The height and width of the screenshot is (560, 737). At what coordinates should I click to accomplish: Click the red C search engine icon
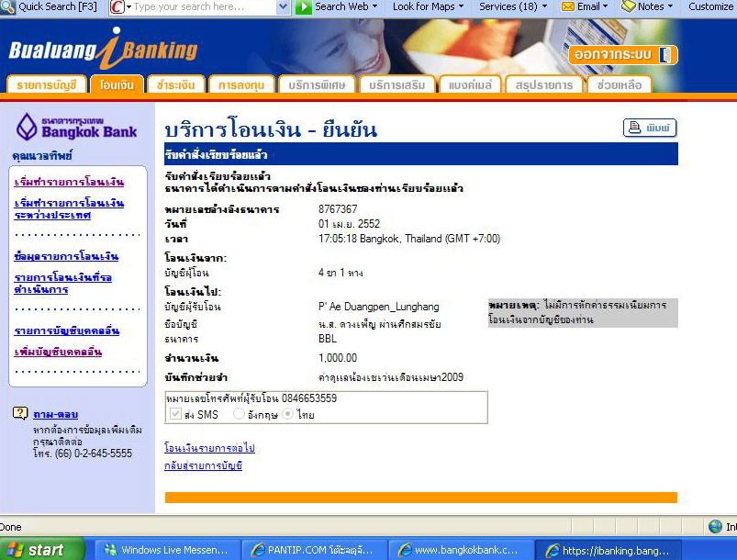point(117,7)
